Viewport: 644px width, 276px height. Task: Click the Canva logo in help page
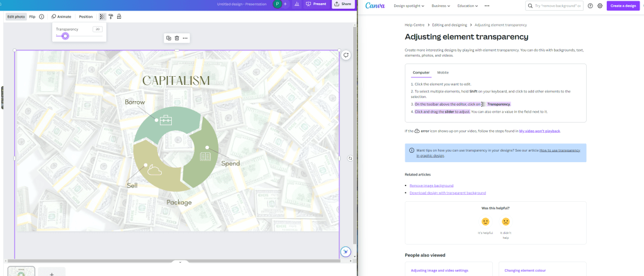coord(375,6)
